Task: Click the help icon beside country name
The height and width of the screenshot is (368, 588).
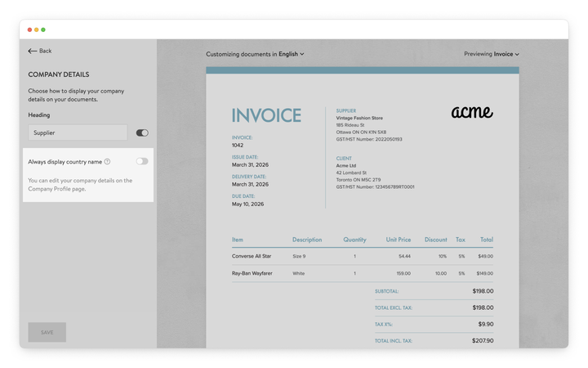Action: 107,162
